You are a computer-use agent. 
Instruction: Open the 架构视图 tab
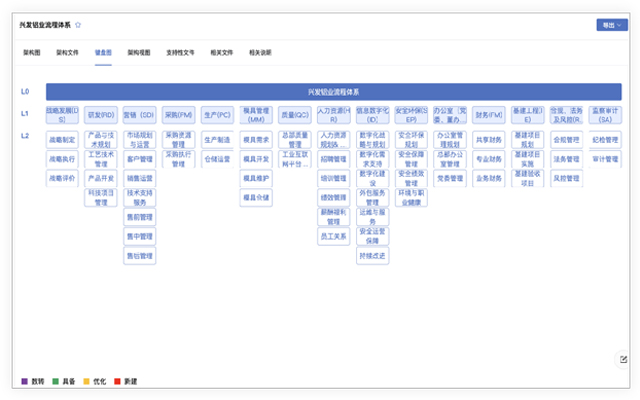pos(139,52)
